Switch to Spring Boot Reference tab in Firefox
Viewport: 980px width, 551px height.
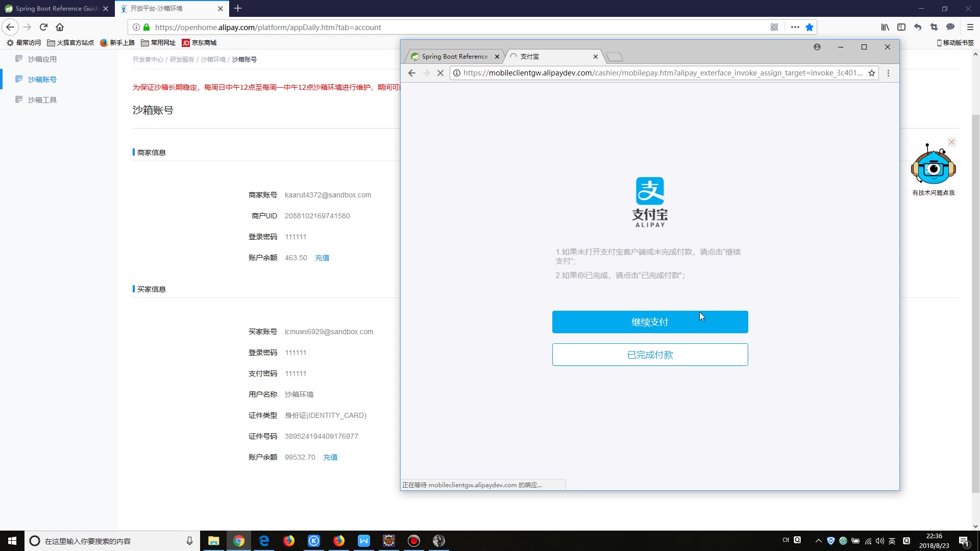(x=57, y=8)
